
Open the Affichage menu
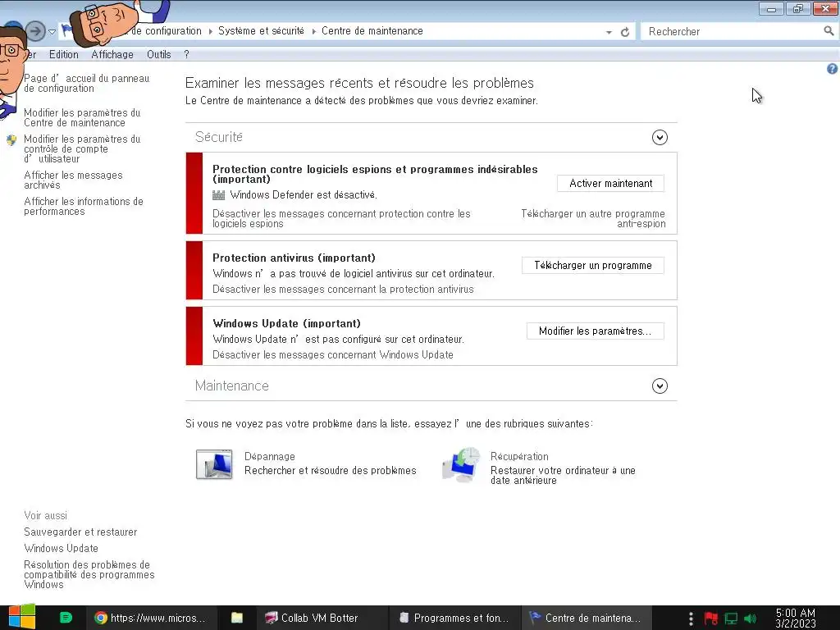pos(112,55)
